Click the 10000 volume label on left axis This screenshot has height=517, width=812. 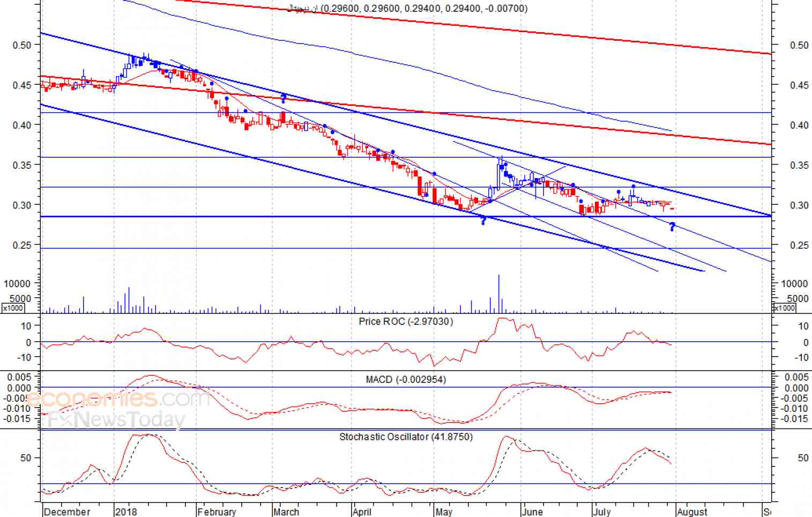[18, 284]
